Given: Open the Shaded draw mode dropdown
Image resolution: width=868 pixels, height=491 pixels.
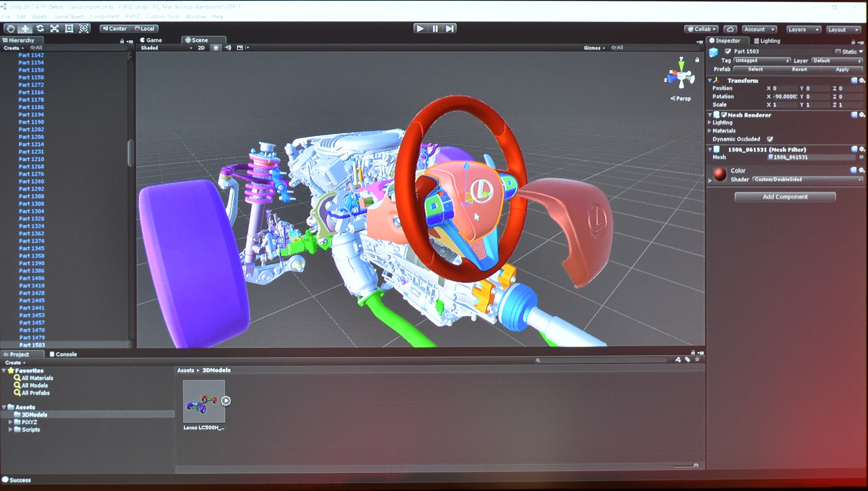Looking at the screenshot, I should click(x=166, y=47).
